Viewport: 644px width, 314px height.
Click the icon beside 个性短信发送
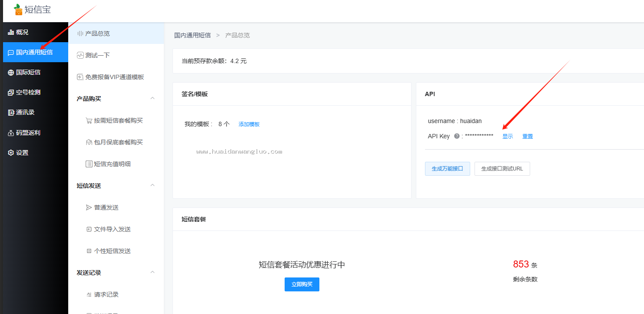coord(89,251)
